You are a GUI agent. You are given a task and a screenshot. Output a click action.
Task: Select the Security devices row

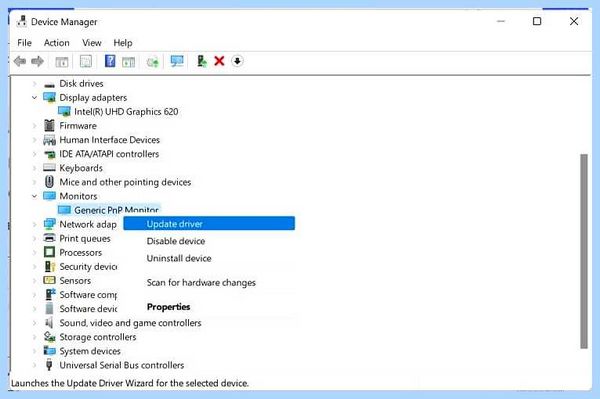88,267
